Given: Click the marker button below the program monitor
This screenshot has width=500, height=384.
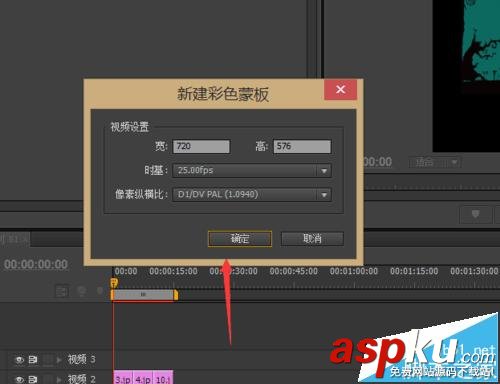Looking at the screenshot, I should [x=476, y=214].
